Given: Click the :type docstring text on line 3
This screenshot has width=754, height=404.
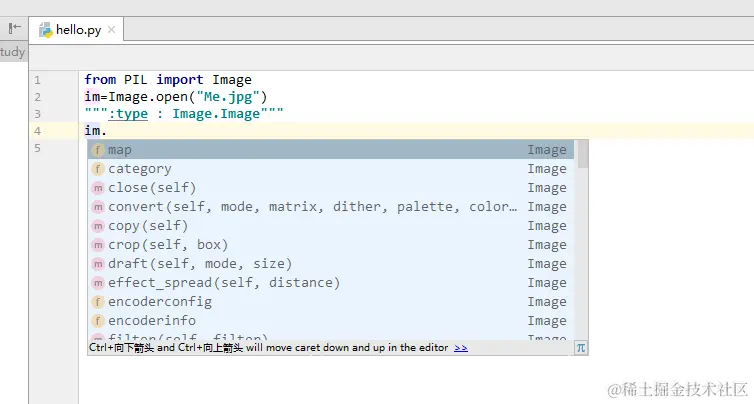Looking at the screenshot, I should click(x=128, y=114).
